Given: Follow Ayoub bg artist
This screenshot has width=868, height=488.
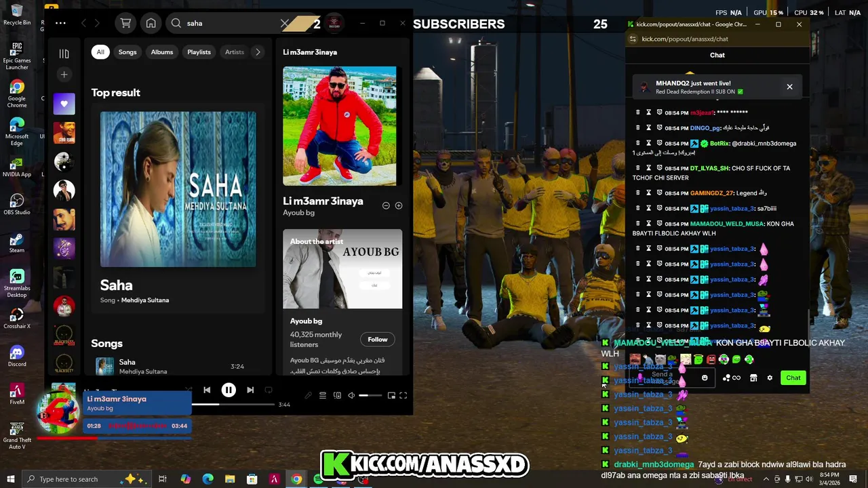Looking at the screenshot, I should [378, 340].
